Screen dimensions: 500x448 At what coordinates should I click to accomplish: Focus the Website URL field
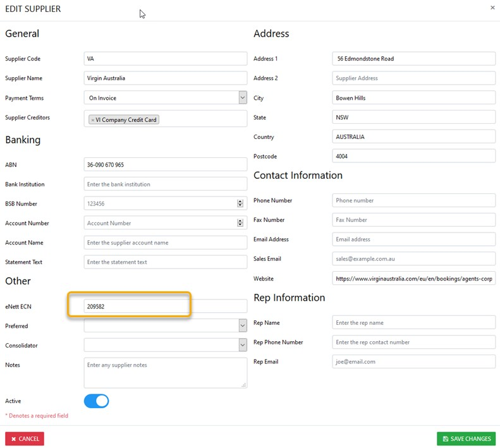413,278
